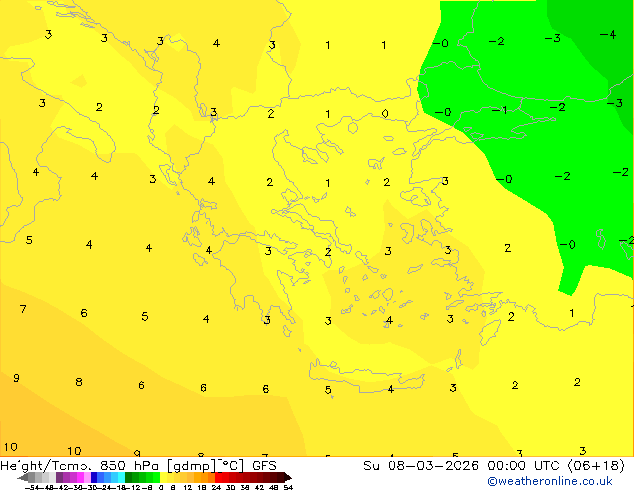Image resolution: width=634 pixels, height=490 pixels.
Task: Pick the cyan swatch in the temperature legend
Action: [x=121, y=477]
